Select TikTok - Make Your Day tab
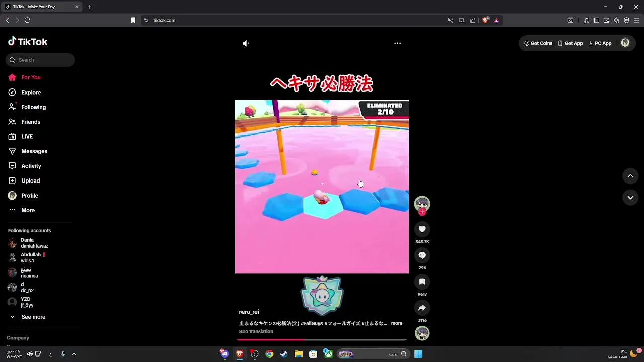Image resolution: width=644 pixels, height=362 pixels. (42, 7)
